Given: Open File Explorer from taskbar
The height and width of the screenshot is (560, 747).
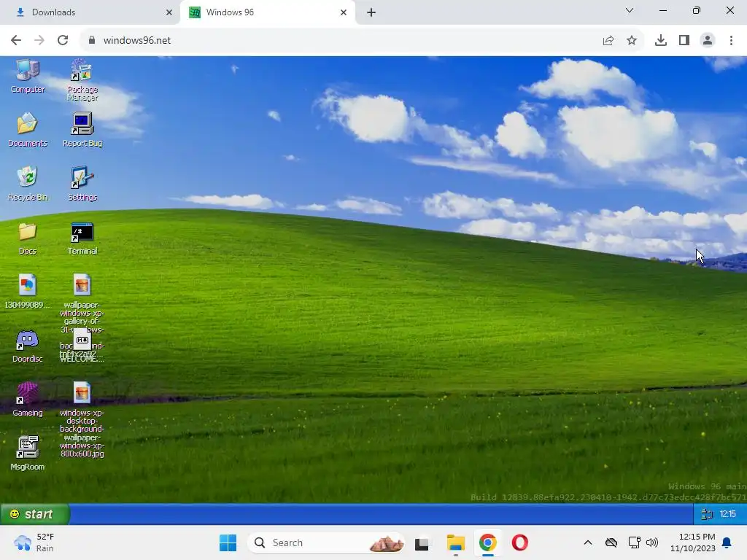Looking at the screenshot, I should pos(455,542).
